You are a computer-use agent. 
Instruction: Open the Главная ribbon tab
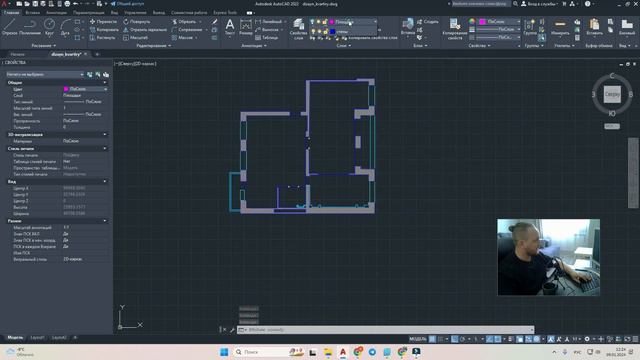[11, 13]
